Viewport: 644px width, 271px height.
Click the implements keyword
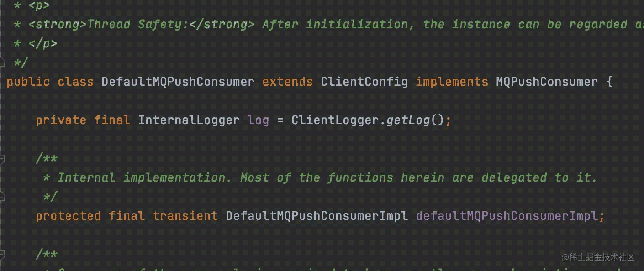tap(452, 82)
